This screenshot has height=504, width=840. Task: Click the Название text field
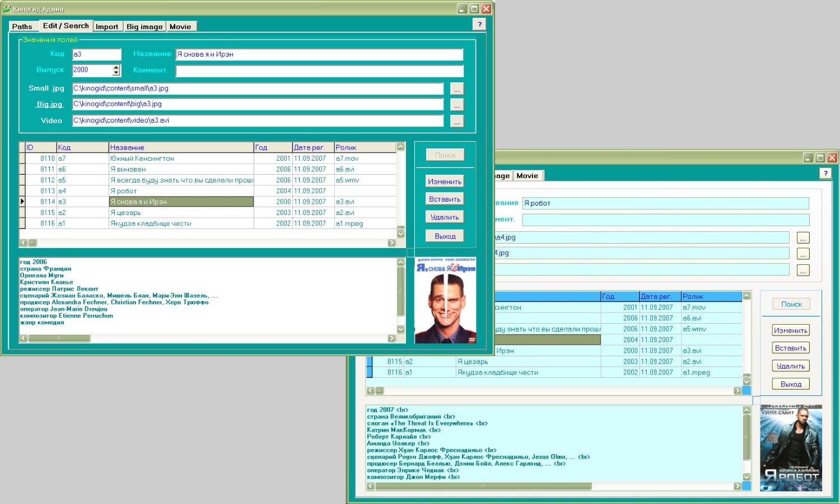point(319,54)
